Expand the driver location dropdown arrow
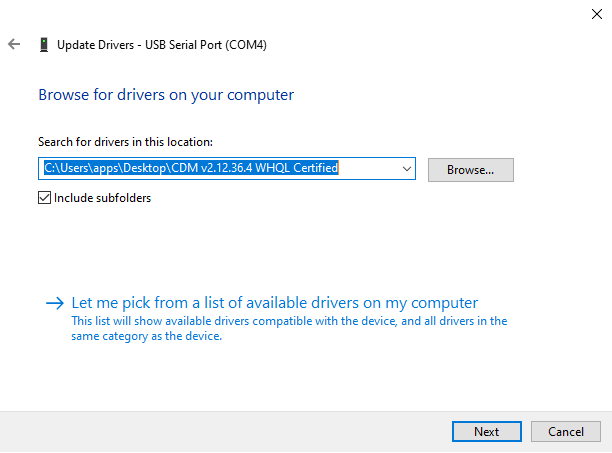 click(406, 169)
